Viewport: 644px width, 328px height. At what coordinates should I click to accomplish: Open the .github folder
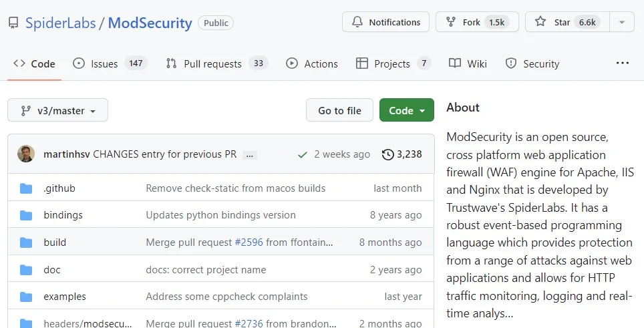coord(59,188)
